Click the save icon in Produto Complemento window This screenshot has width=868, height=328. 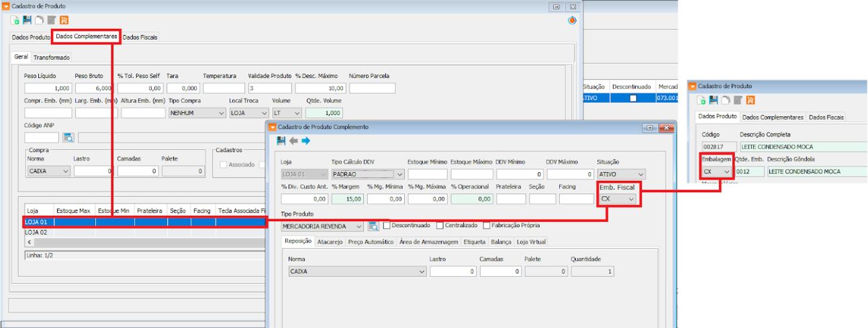pyautogui.click(x=281, y=140)
